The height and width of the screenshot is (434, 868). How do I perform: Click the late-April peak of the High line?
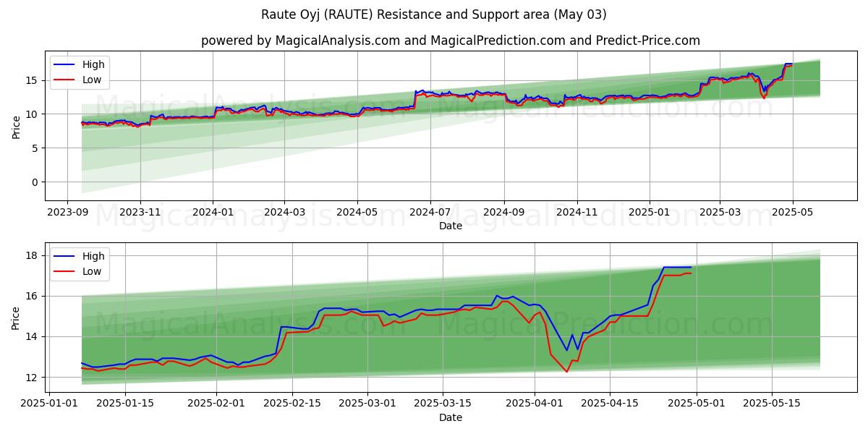677,267
